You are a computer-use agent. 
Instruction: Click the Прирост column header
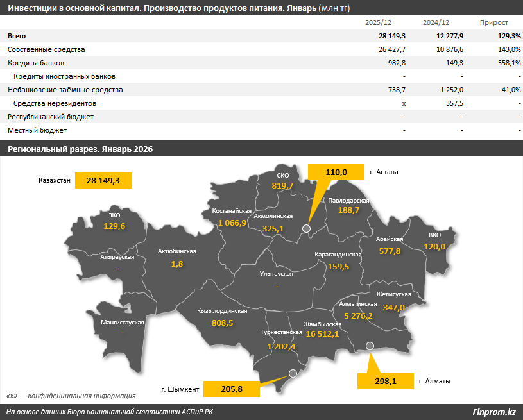pyautogui.click(x=493, y=22)
